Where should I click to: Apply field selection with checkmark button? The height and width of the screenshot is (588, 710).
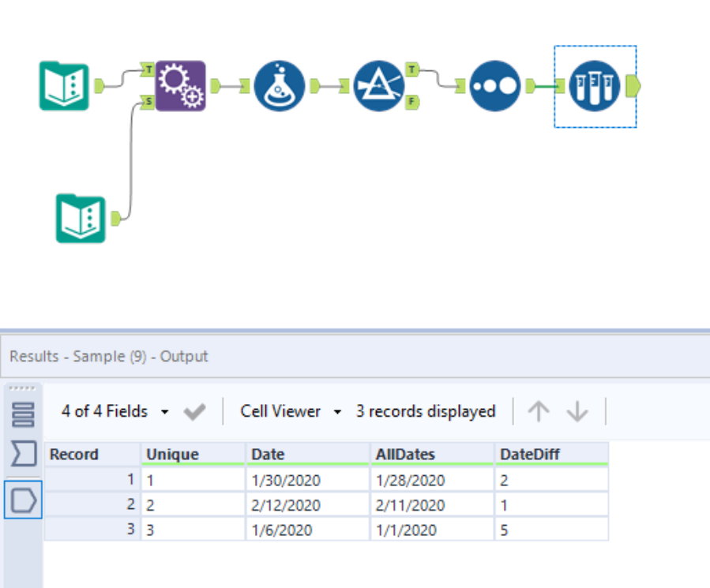click(x=194, y=411)
